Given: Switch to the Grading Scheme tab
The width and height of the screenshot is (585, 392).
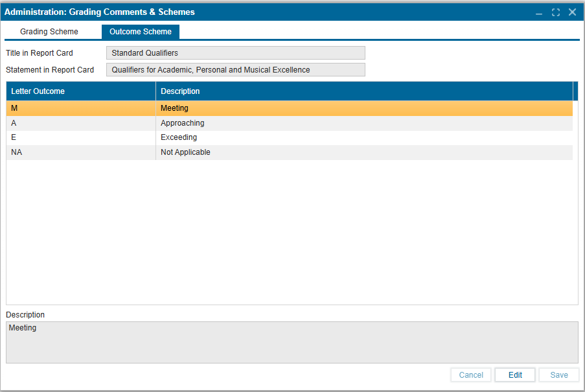Looking at the screenshot, I should click(x=49, y=32).
